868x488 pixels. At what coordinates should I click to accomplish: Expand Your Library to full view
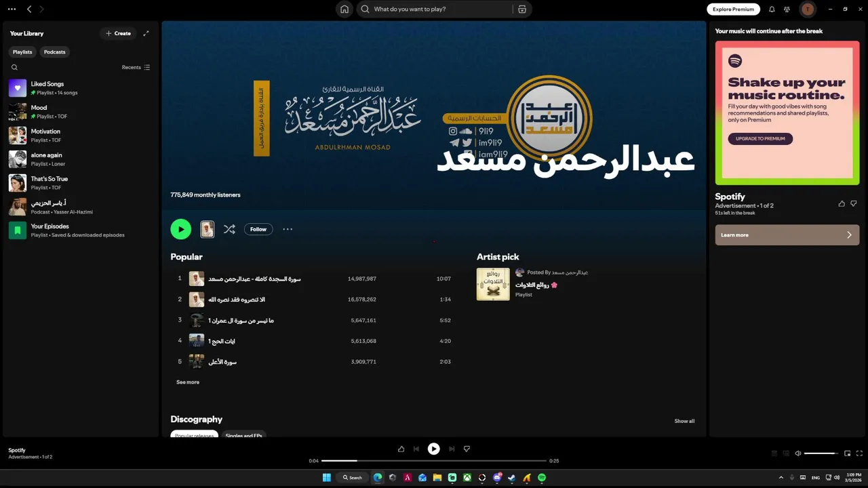[x=146, y=33]
